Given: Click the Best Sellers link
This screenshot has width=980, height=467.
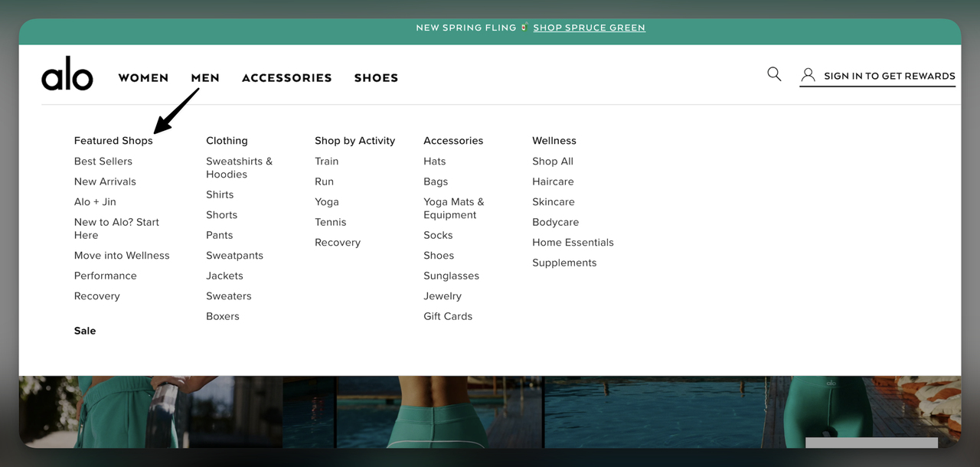Looking at the screenshot, I should click(103, 162).
